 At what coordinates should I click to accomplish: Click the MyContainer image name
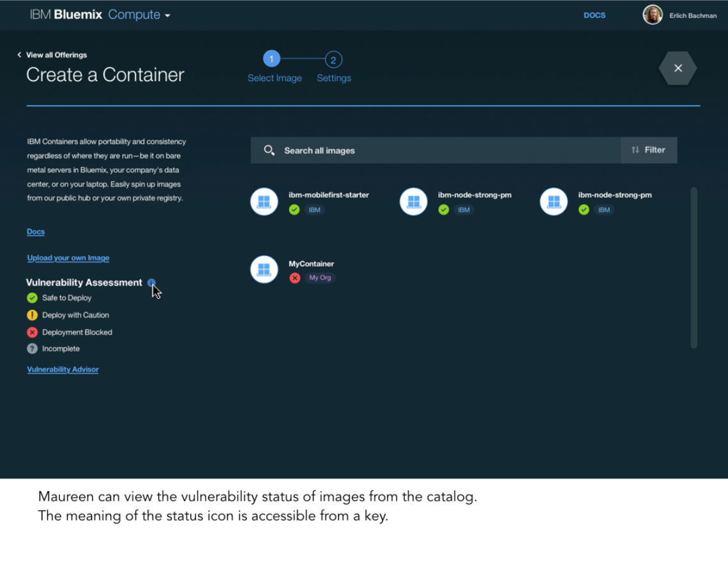(x=311, y=264)
